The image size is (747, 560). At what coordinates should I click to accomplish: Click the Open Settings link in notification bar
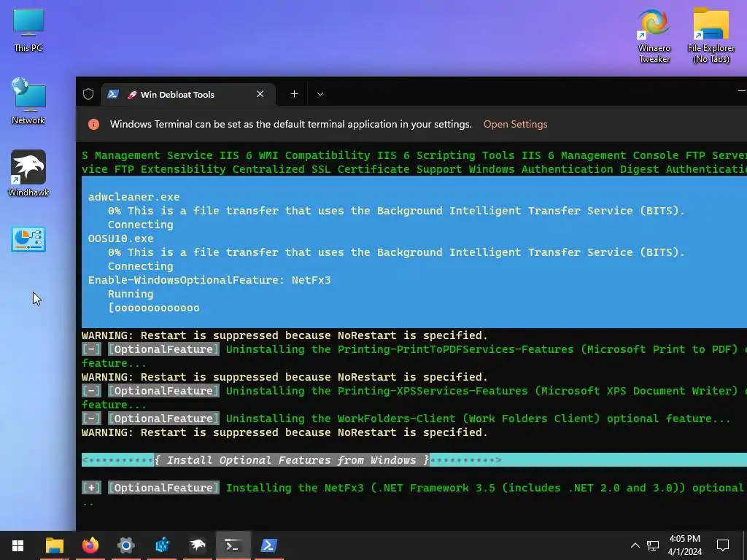(516, 124)
